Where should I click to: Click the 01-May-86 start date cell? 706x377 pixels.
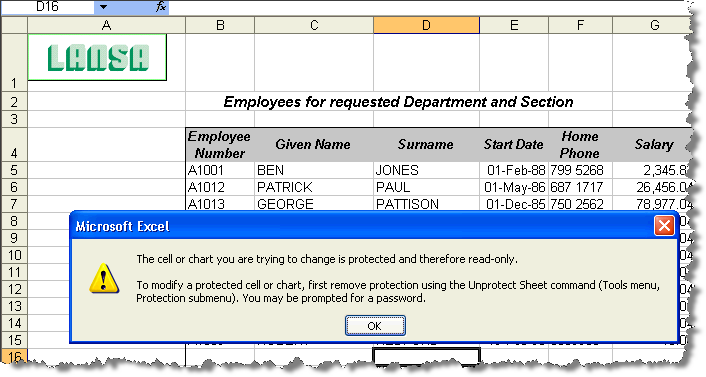pos(514,187)
